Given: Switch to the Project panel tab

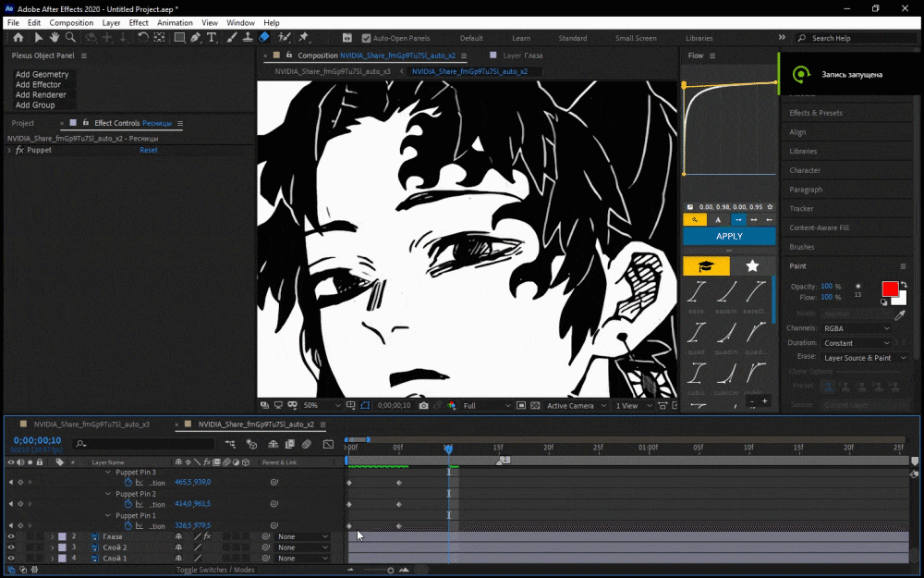Looking at the screenshot, I should tap(23, 123).
